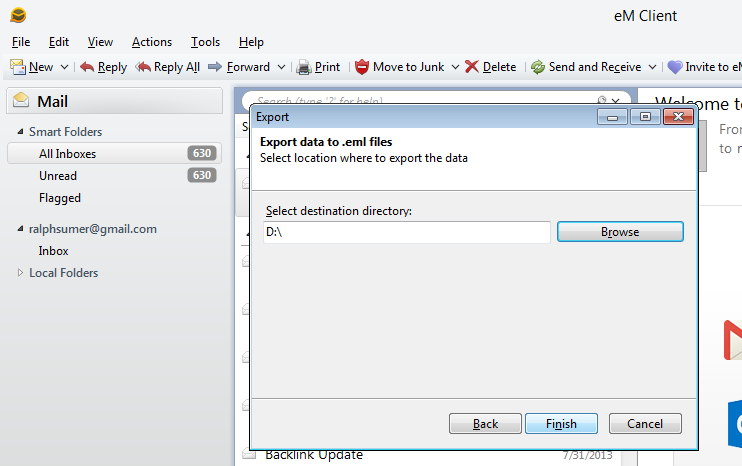The width and height of the screenshot is (742, 466).
Task: Click the Forward arrow icon
Action: click(215, 67)
